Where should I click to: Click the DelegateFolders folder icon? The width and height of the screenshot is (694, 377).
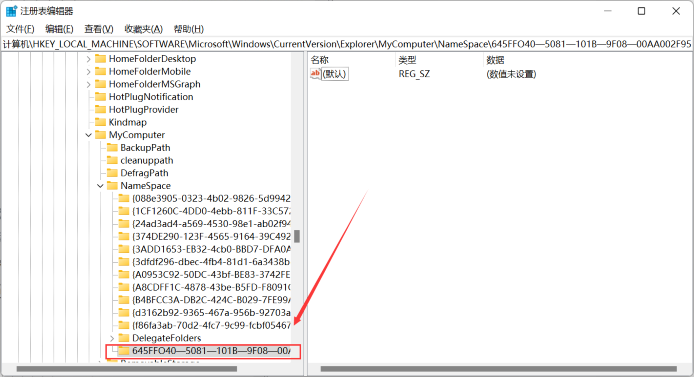[x=124, y=338]
